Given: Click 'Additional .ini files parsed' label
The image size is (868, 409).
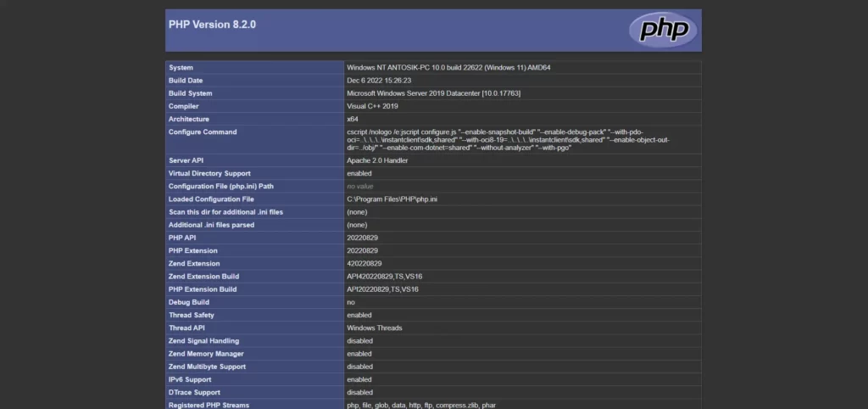Looking at the screenshot, I should pos(211,225).
